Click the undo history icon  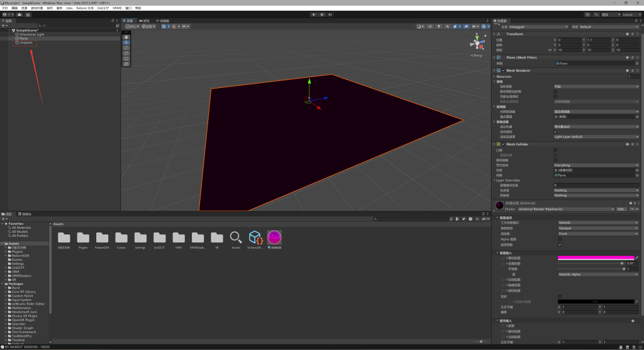pos(587,14)
